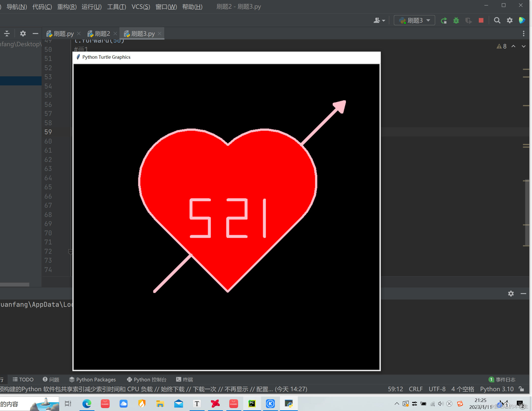Open the 运行(U) menu
Viewport: 532px width, 411px height.
[91, 7]
